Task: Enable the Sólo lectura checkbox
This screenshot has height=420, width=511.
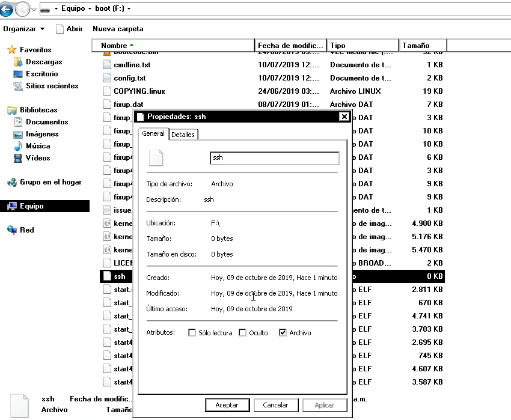Action: tap(192, 333)
